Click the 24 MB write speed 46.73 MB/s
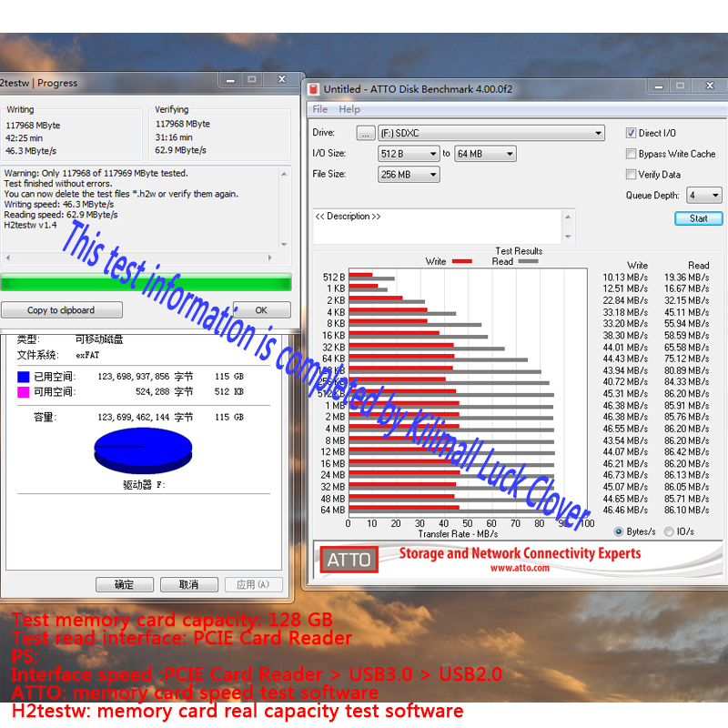 (x=625, y=475)
